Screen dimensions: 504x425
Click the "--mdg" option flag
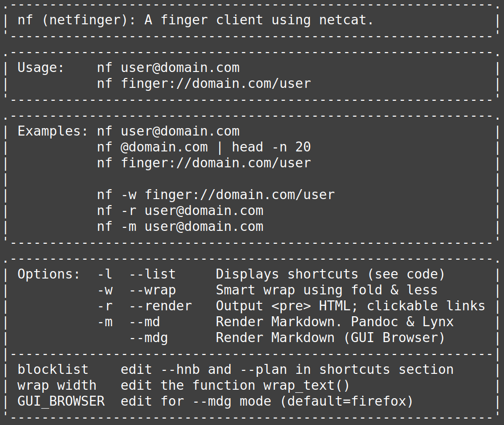pyautogui.click(x=148, y=338)
